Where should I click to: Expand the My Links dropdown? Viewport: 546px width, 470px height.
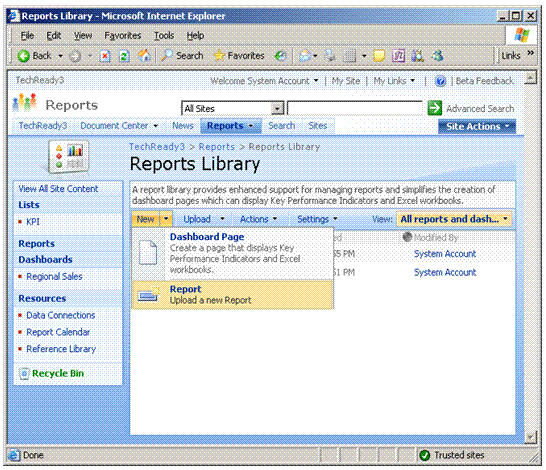tap(394, 81)
